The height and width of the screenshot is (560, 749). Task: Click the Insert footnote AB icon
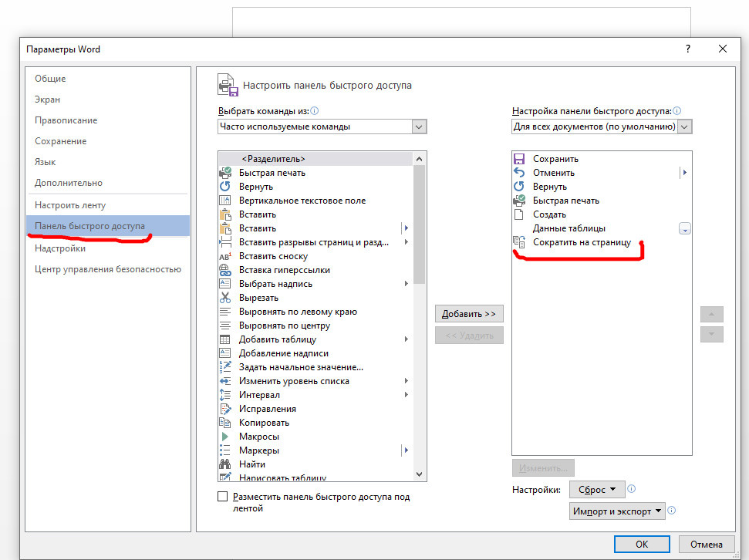[225, 256]
